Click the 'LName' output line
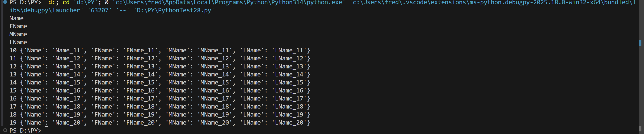Screen dimensions: 644x134 pyautogui.click(x=18, y=42)
